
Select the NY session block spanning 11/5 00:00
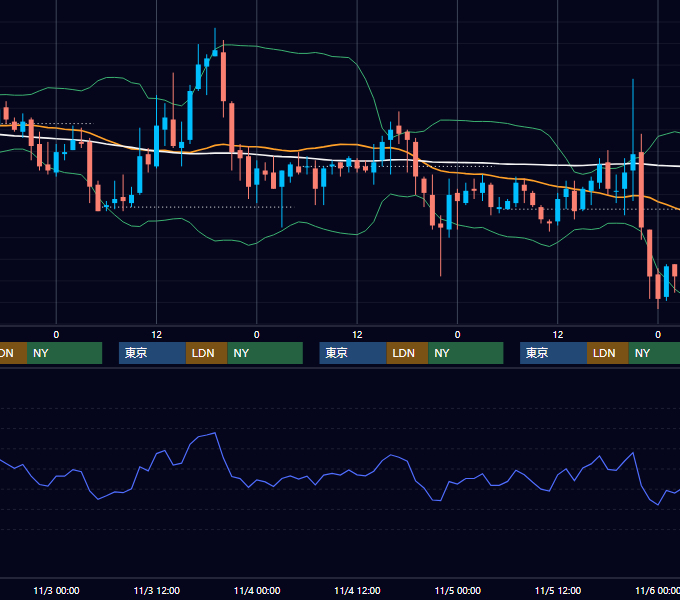pos(466,353)
